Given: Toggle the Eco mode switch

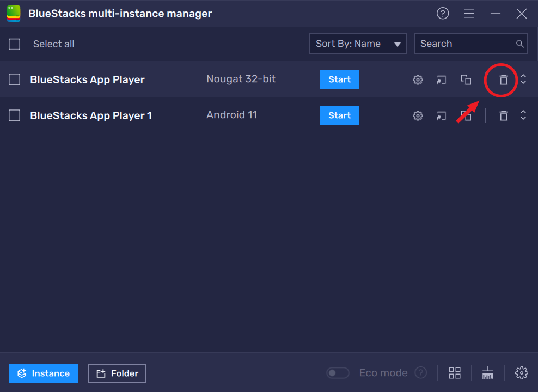Looking at the screenshot, I should pyautogui.click(x=338, y=373).
